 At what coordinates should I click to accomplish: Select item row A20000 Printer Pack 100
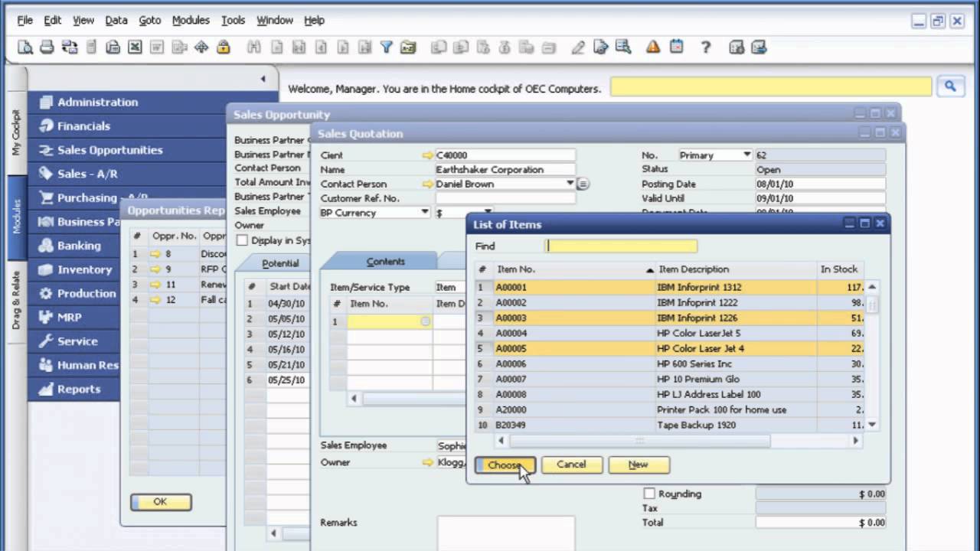[x=669, y=409]
